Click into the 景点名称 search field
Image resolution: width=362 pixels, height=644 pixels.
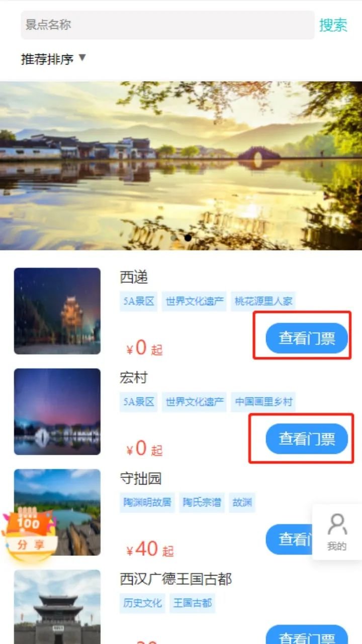pyautogui.click(x=167, y=25)
